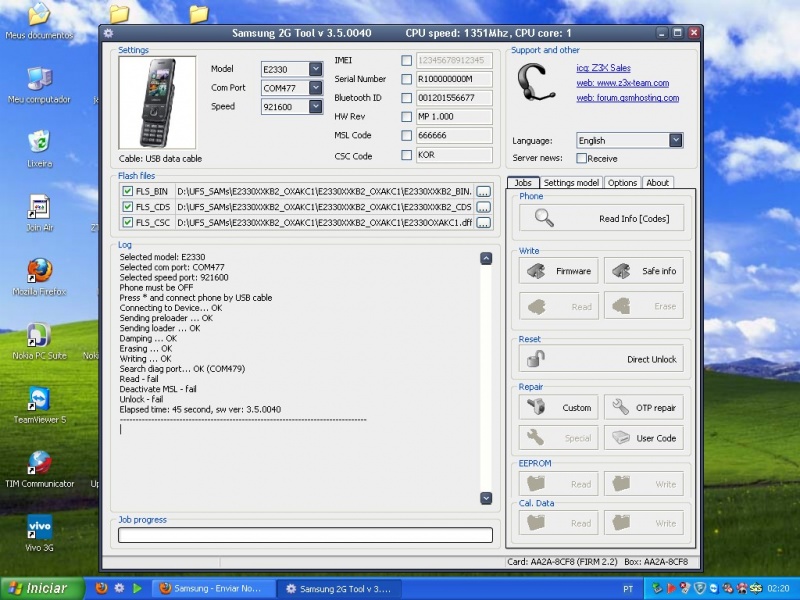
Task: Click the E2330 phone thumbnail image
Action: tap(157, 103)
